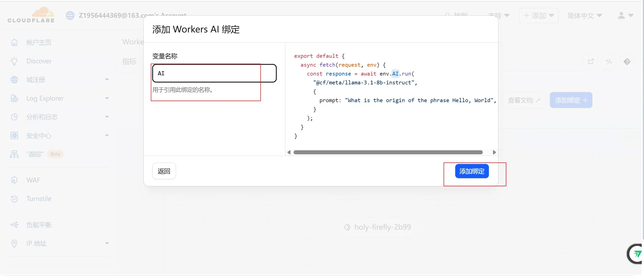Click the code brackets icon top right
Screen dimensions: 644x276
point(609,62)
